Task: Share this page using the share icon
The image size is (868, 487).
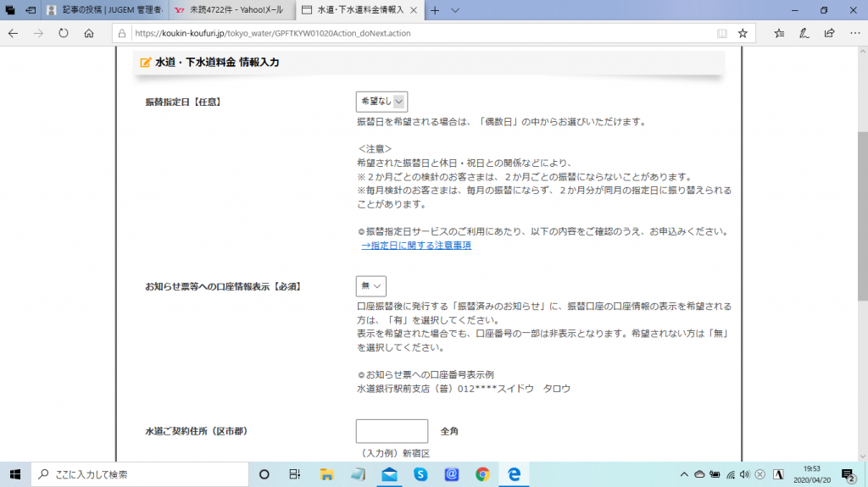Action: pyautogui.click(x=829, y=33)
